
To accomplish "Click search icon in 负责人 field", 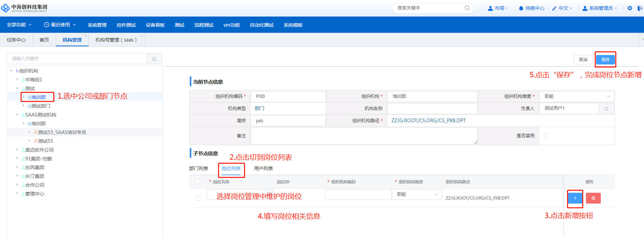I will [x=606, y=108].
